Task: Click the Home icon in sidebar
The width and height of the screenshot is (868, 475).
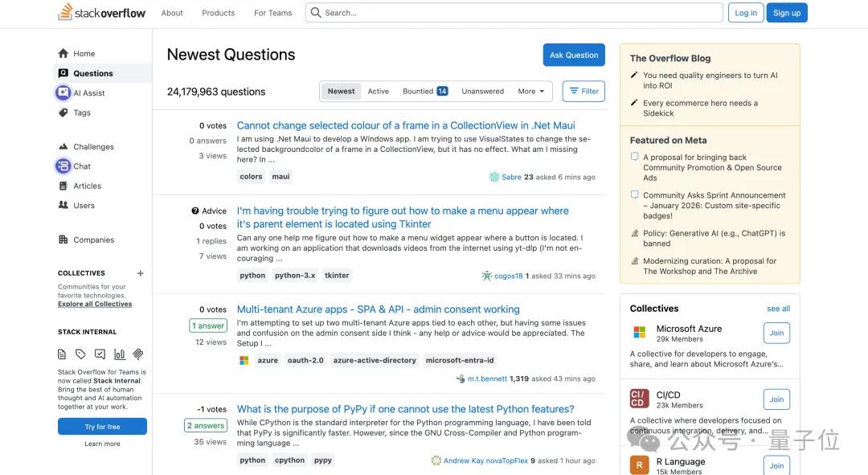Action: (x=63, y=54)
